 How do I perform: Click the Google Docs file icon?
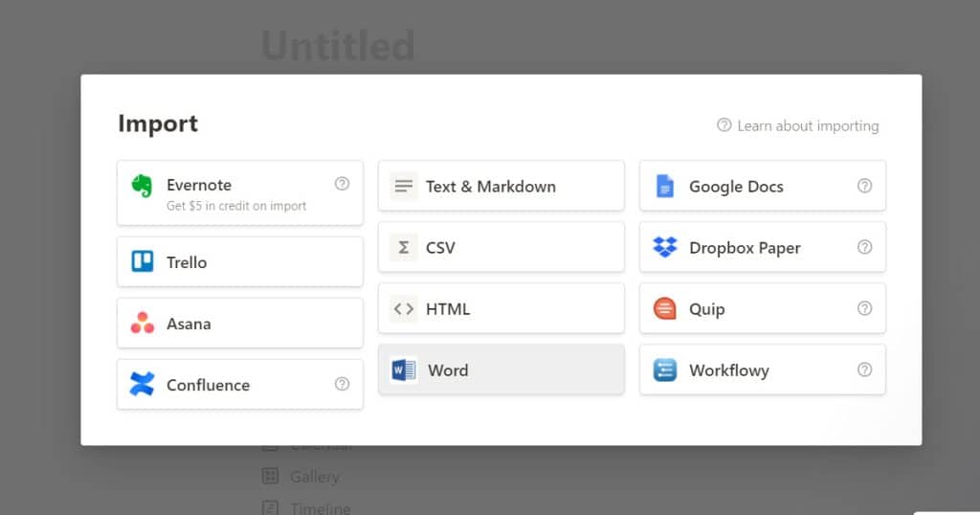pyautogui.click(x=665, y=186)
